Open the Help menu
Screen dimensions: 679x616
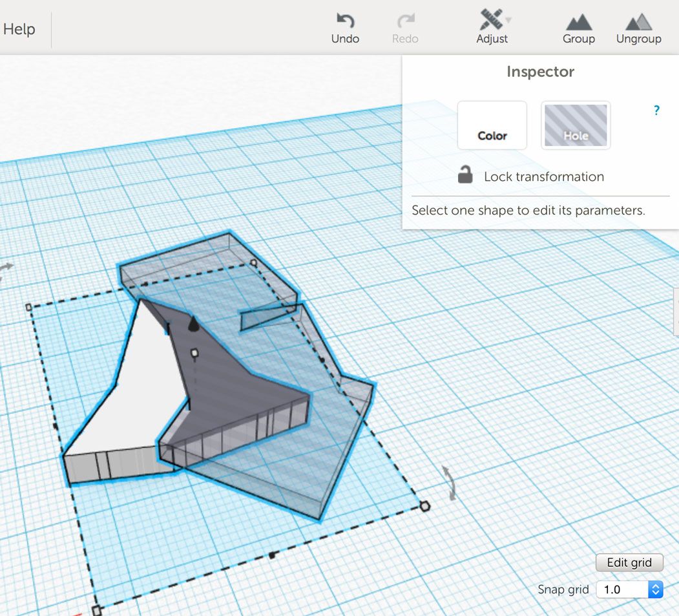19,29
